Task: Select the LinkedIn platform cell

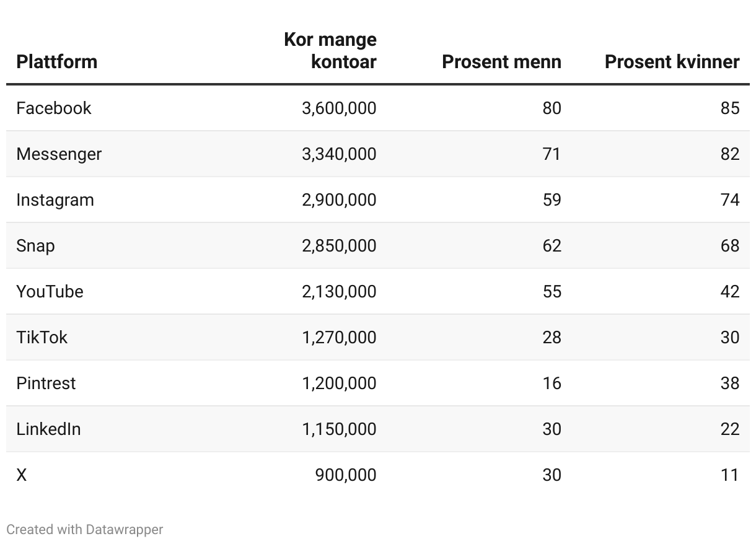Action: [48, 429]
